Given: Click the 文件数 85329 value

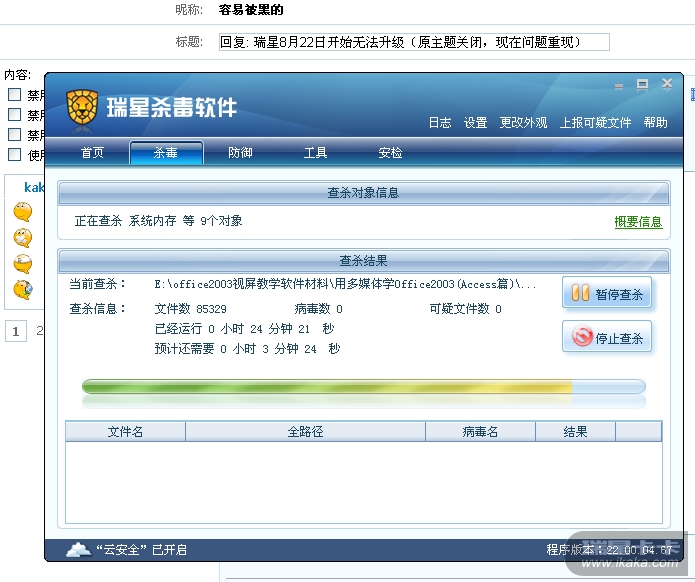Looking at the screenshot, I should point(191,309).
